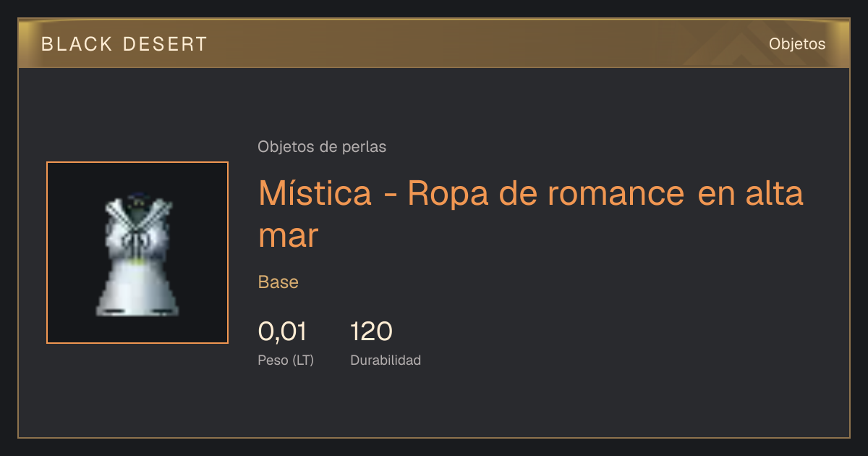Click the Durabilidad label
The width and height of the screenshot is (868, 456).
click(x=386, y=360)
